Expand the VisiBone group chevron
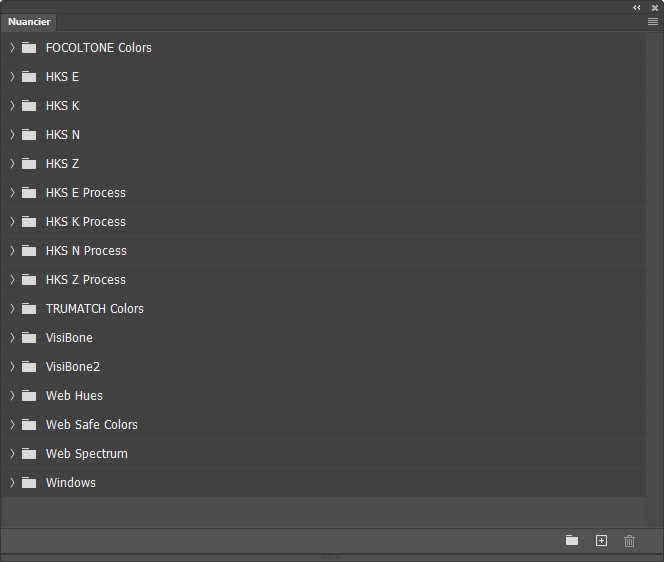Image resolution: width=664 pixels, height=562 pixels. (12, 338)
